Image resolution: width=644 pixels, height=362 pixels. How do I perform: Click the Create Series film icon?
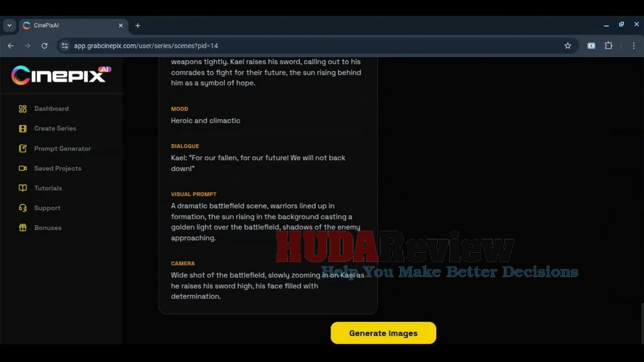point(23,128)
